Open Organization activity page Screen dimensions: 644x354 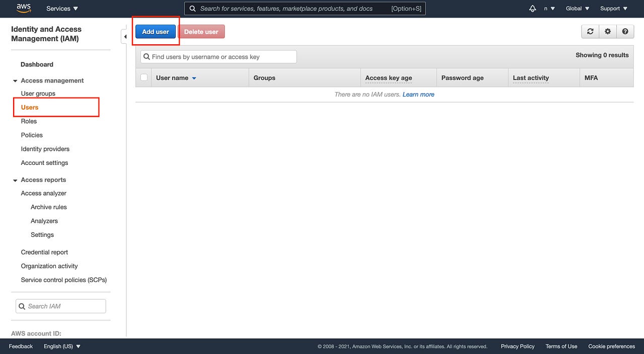(49, 266)
